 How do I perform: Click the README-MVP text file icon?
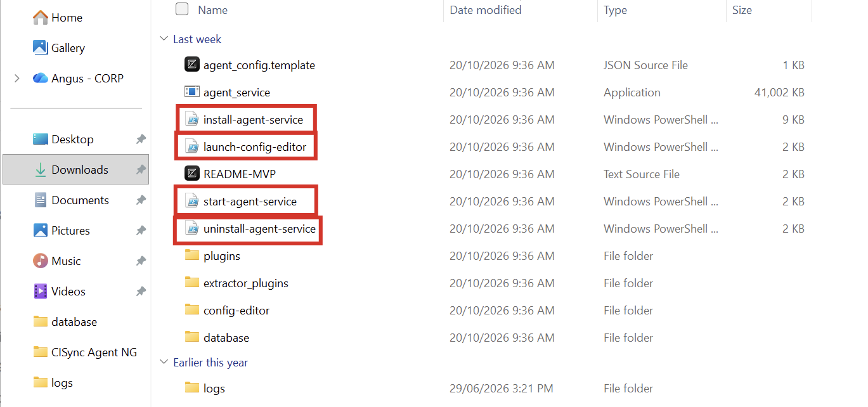pyautogui.click(x=192, y=174)
